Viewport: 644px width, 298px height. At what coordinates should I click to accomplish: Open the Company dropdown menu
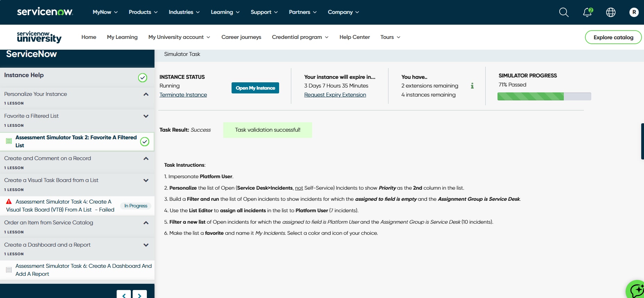pos(343,12)
